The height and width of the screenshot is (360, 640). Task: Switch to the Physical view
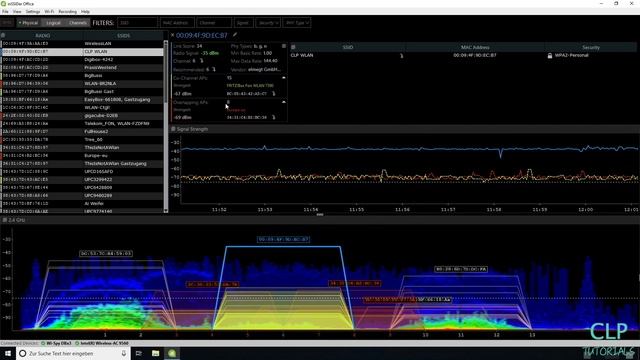(28, 23)
